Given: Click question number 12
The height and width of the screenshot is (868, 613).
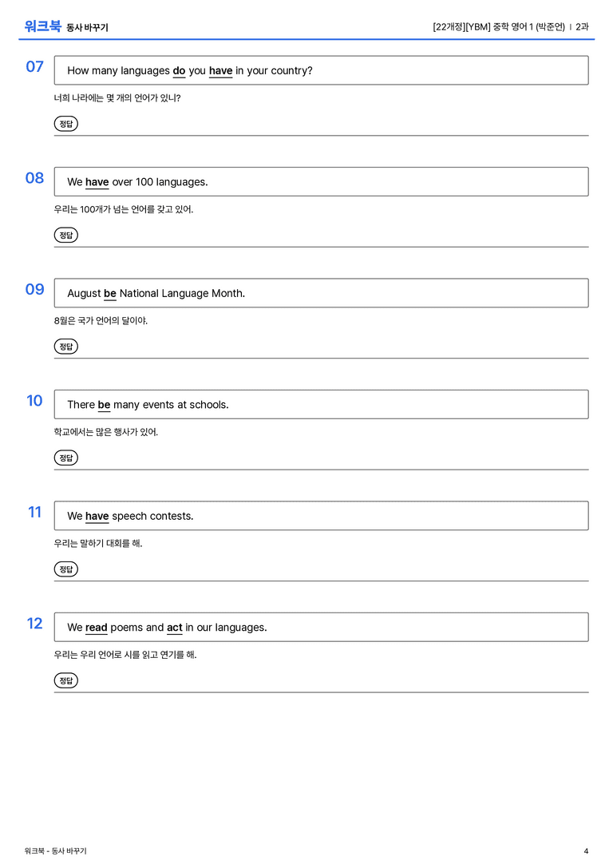Looking at the screenshot, I should pyautogui.click(x=35, y=624).
